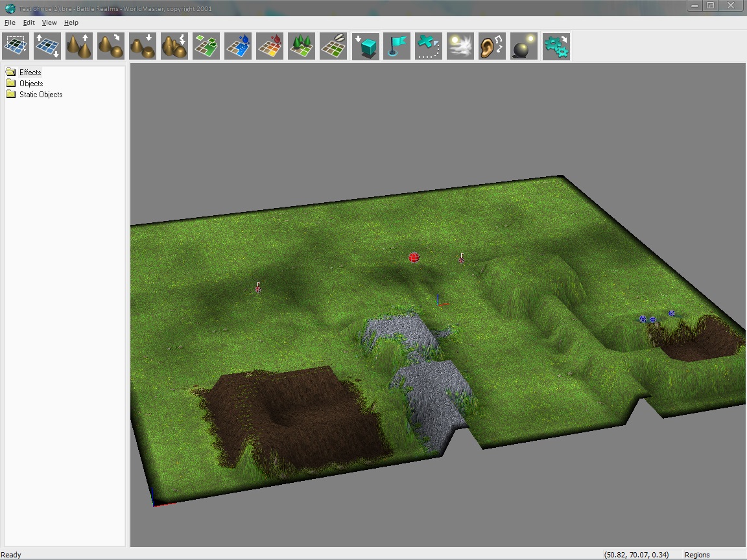Screen dimensions: 747x560
Task: Select the red droplet tile paint tool
Action: pos(270,46)
